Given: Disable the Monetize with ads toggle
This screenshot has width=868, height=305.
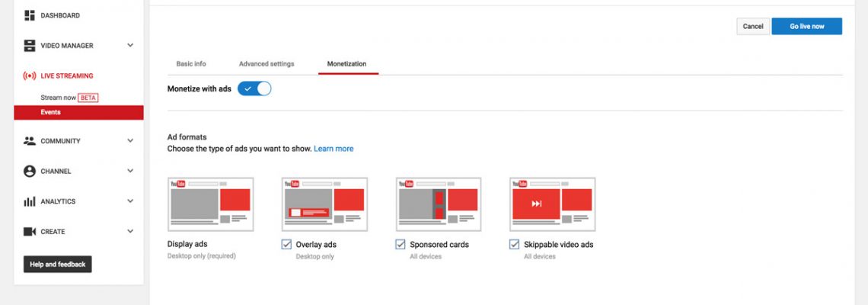Looking at the screenshot, I should pyautogui.click(x=254, y=88).
